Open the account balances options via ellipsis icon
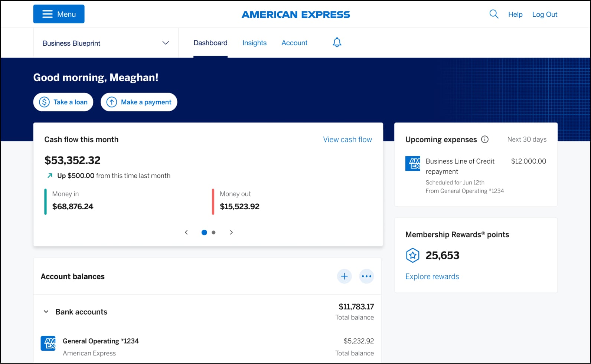Image resolution: width=591 pixels, height=364 pixels. (x=366, y=276)
